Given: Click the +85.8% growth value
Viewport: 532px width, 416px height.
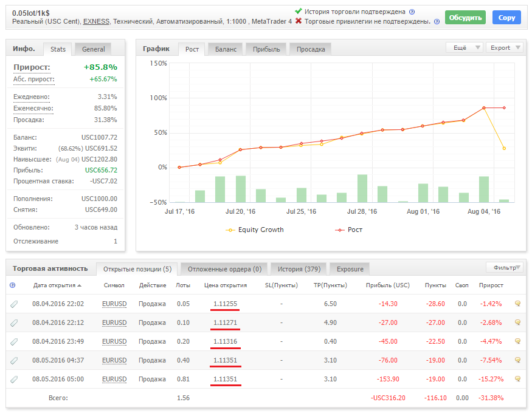Looking at the screenshot, I should pyautogui.click(x=100, y=67).
